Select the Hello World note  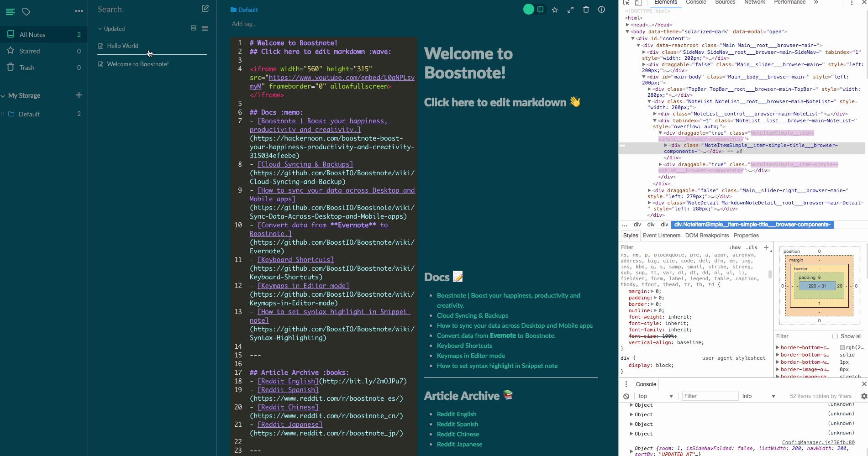152,46
